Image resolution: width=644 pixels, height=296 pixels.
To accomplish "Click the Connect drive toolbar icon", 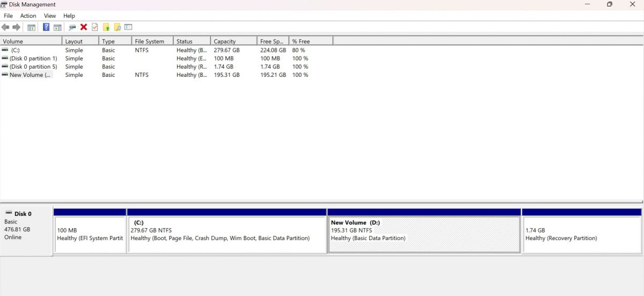I will pos(72,27).
